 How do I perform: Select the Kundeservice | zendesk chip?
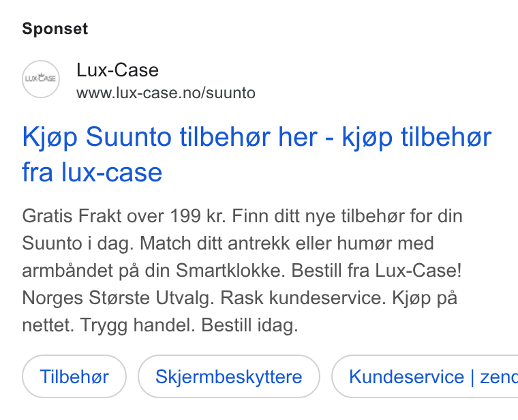[x=425, y=376]
